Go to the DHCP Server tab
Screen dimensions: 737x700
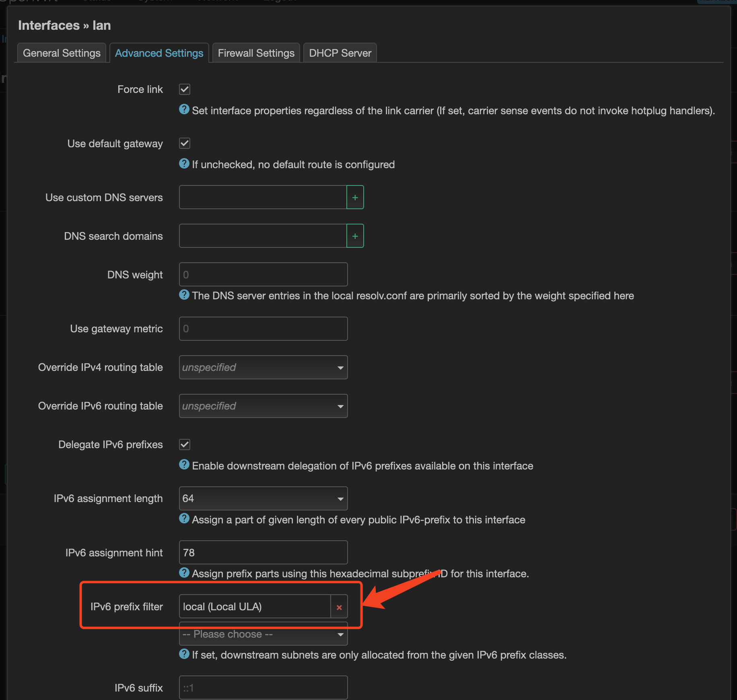pos(340,53)
